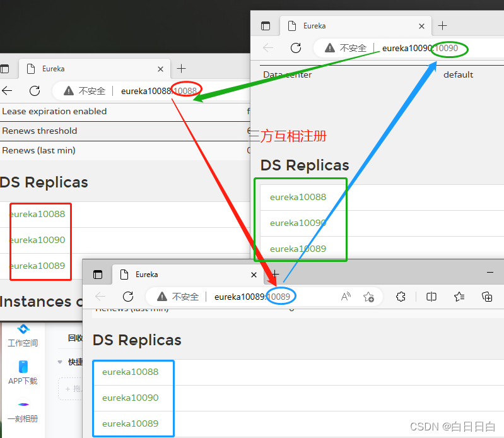Collapse the 快捷 section arrow
504x438 pixels.
[x=60, y=362]
